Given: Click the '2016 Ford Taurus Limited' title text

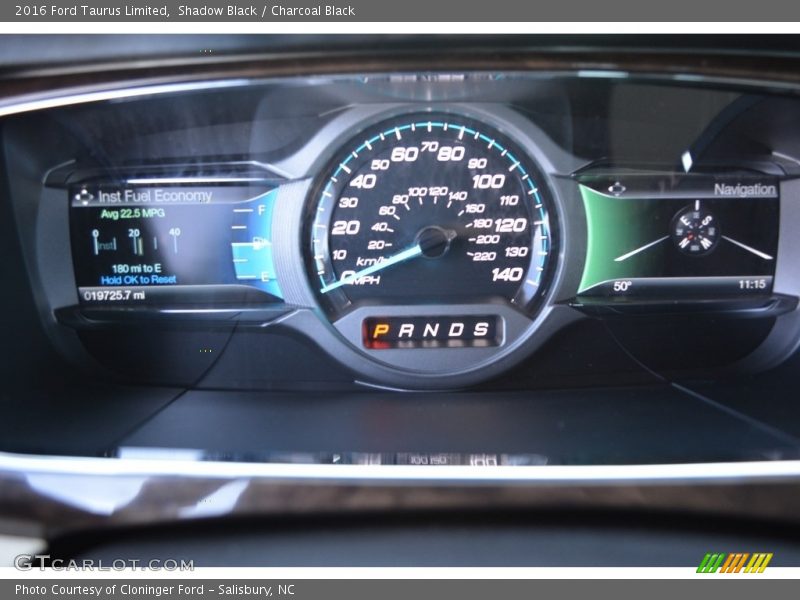Looking at the screenshot, I should (92, 11).
